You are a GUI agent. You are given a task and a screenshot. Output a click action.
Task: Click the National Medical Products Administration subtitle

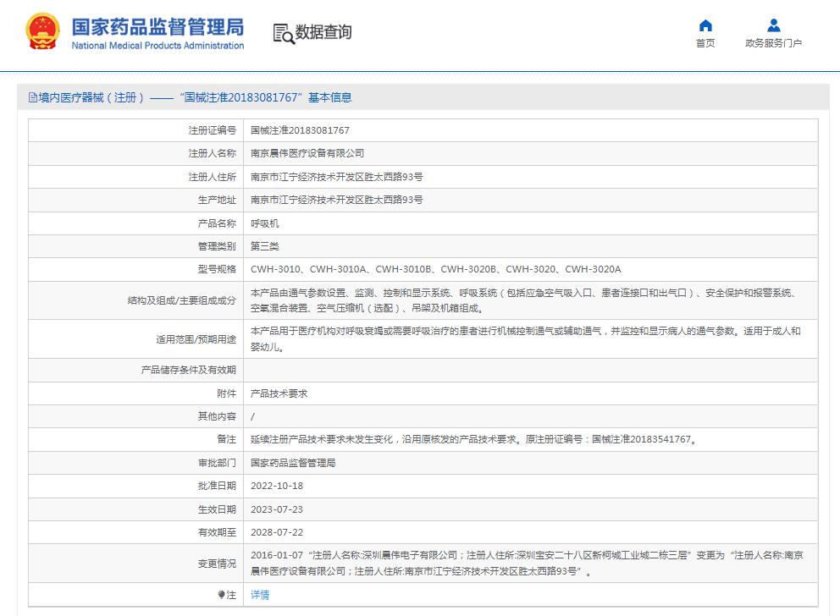[x=157, y=46]
